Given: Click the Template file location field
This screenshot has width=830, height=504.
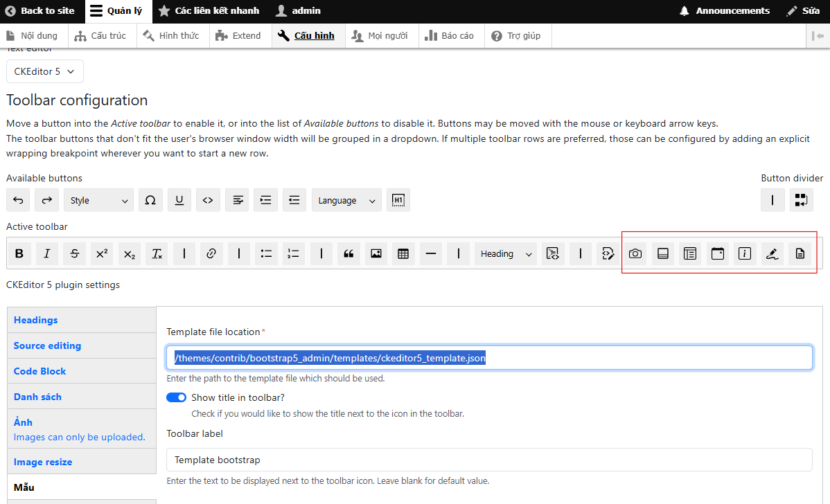Looking at the screenshot, I should click(x=490, y=358).
